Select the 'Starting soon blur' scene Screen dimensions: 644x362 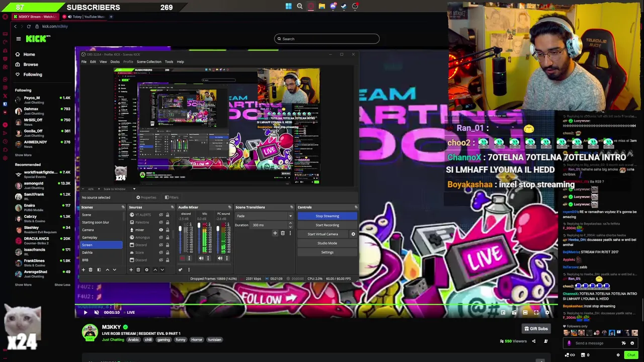click(x=101, y=222)
